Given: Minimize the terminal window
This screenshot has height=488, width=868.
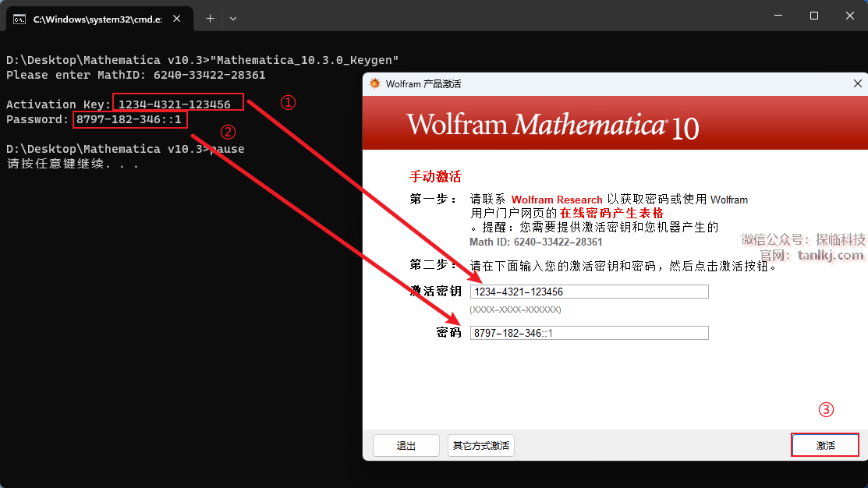Looking at the screenshot, I should 778,16.
